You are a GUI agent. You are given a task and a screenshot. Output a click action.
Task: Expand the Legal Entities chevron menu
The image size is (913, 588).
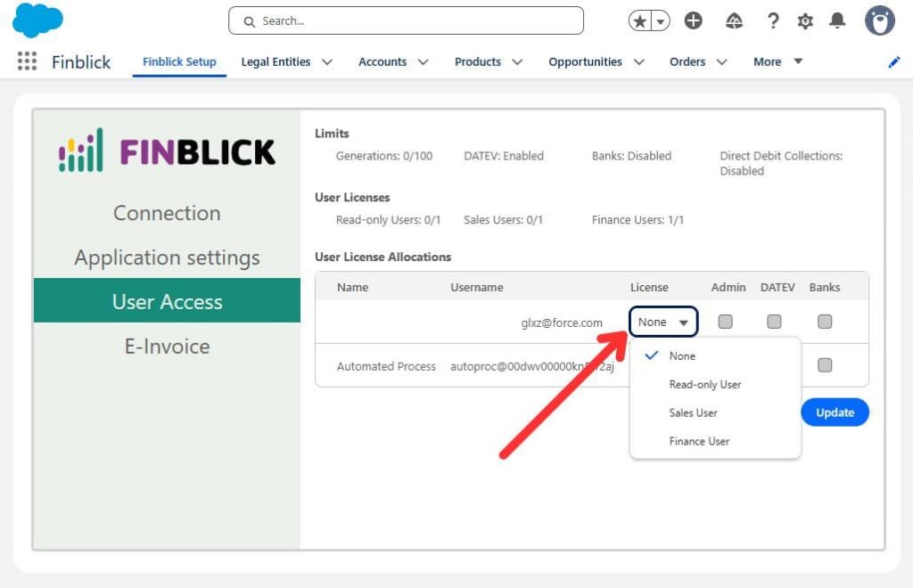(x=327, y=61)
